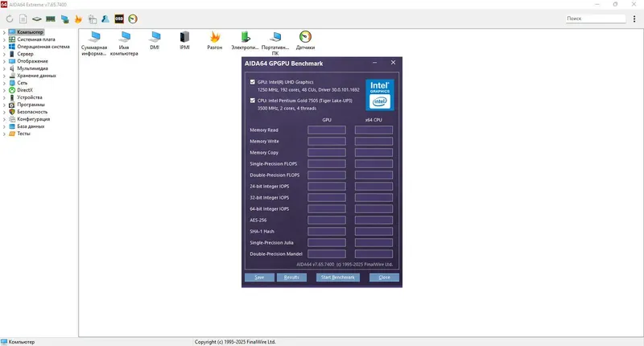
Task: Click the x64 CPU SHA-1 Hash result box
Action: pyautogui.click(x=374, y=232)
